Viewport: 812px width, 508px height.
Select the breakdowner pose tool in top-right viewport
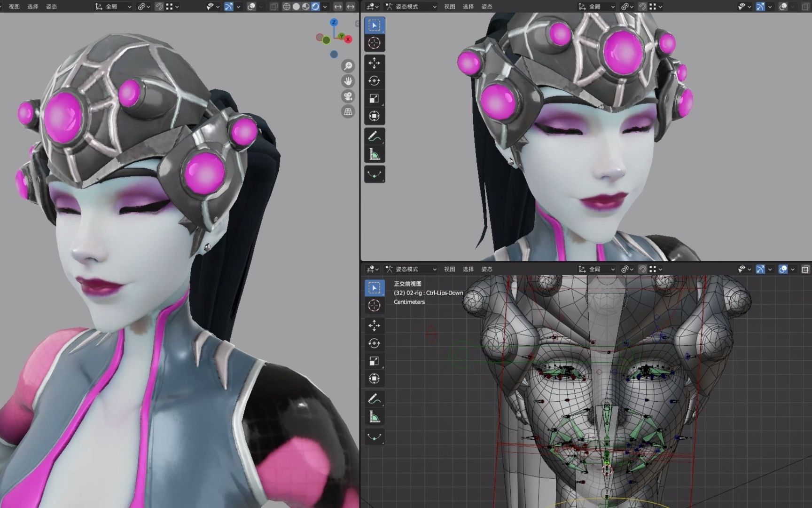click(375, 174)
